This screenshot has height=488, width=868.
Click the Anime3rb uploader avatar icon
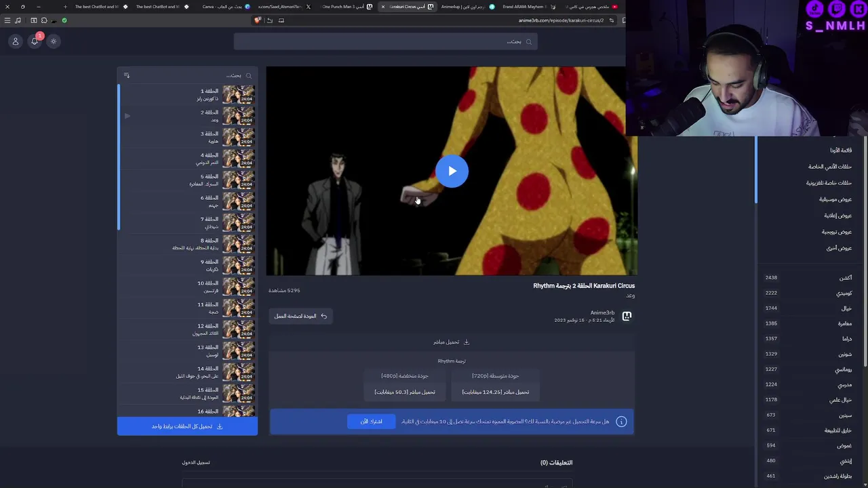coord(627,316)
